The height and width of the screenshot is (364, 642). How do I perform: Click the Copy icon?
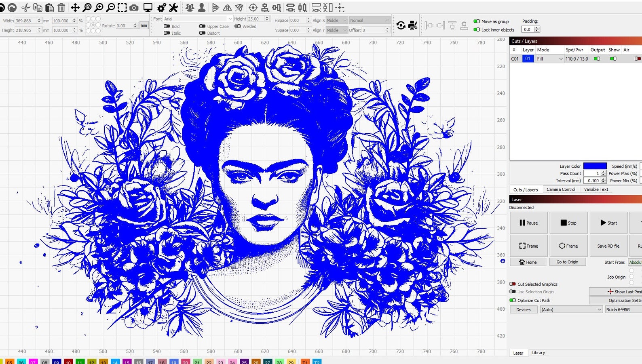point(38,7)
